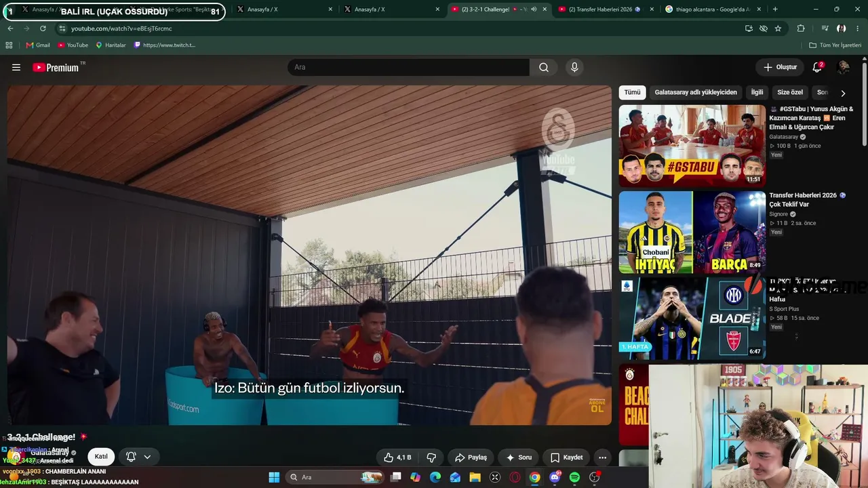Save the video with Kaydet
Image resolution: width=868 pixels, height=488 pixels.
click(566, 457)
